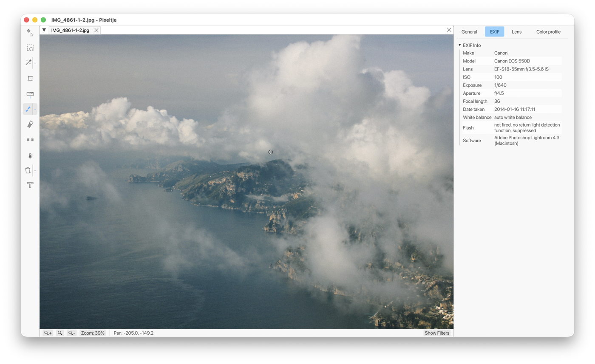The image size is (595, 364).
Task: Click the Model value Canon EOS 550D
Action: pos(512,61)
